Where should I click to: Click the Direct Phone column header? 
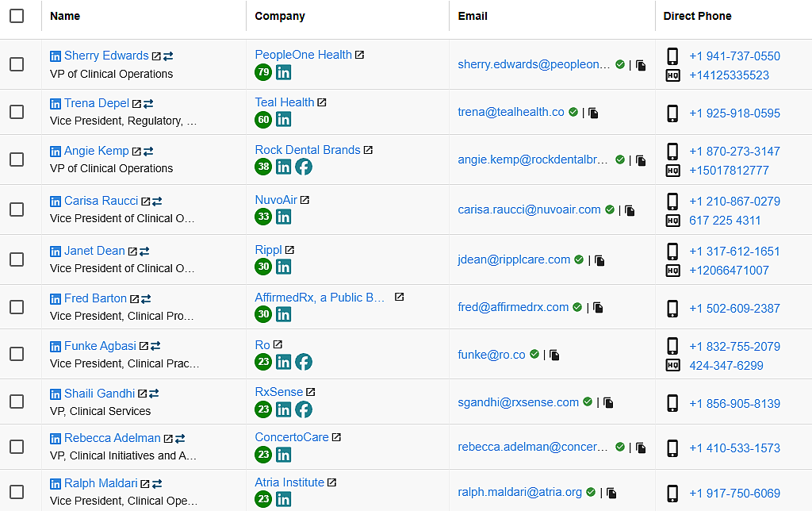point(697,16)
